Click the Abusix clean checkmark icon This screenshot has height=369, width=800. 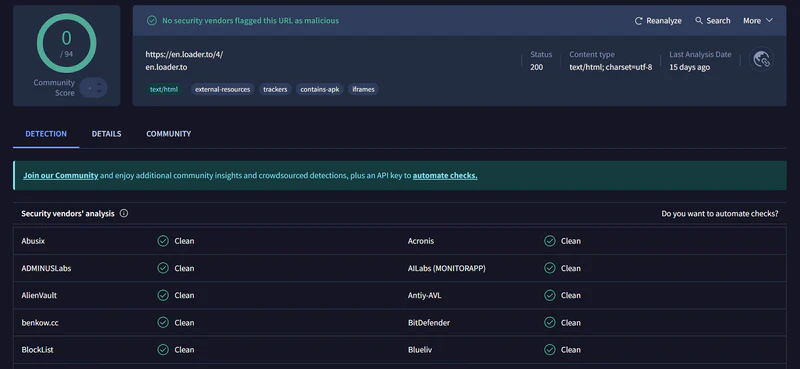[x=163, y=241]
